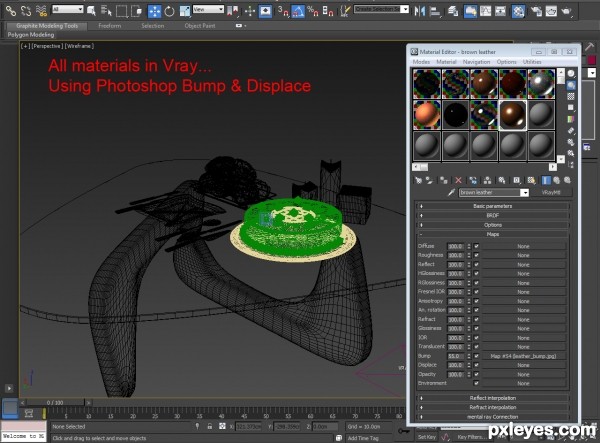
Task: Open Material Editor toolbar button
Action: click(518, 11)
